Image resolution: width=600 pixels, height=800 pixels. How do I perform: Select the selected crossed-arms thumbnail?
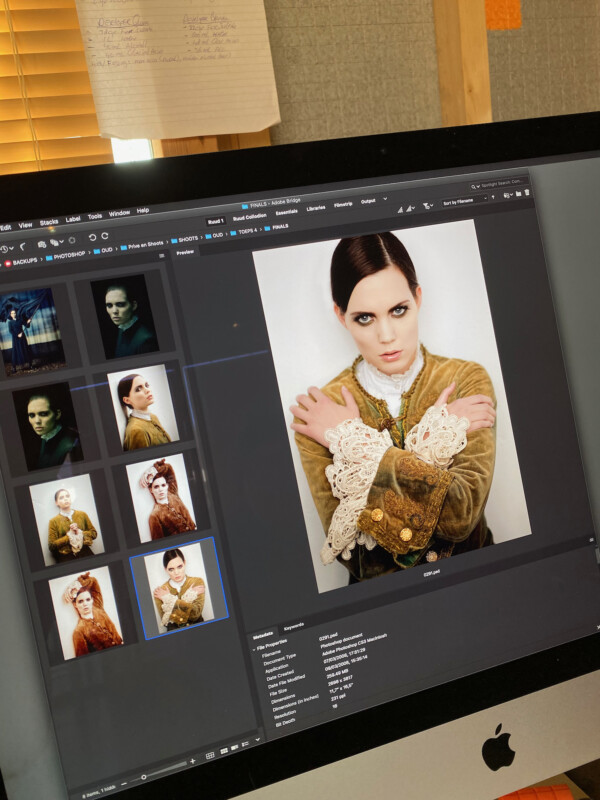point(179,588)
